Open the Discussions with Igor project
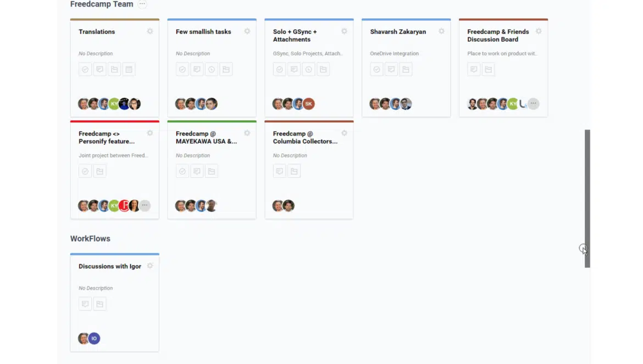643x364 pixels. [x=110, y=266]
